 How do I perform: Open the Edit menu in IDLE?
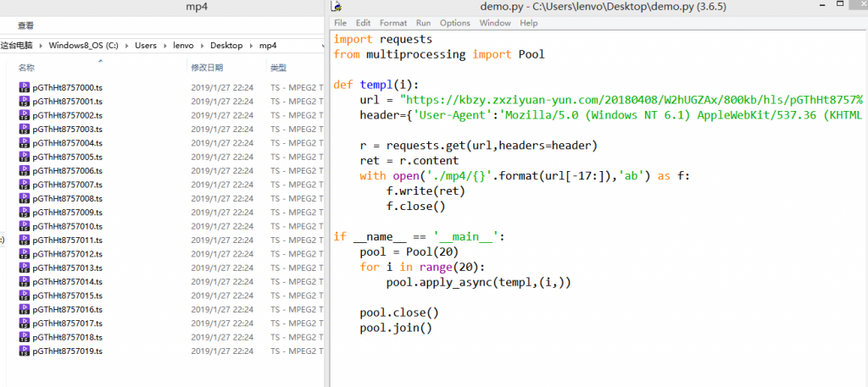(363, 23)
